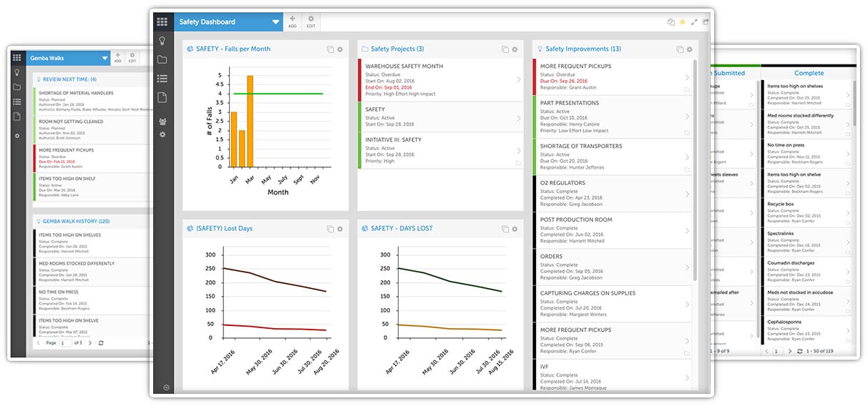Click EDIT in the Gemba Walks window
This screenshot has width=868, height=406.
(132, 58)
